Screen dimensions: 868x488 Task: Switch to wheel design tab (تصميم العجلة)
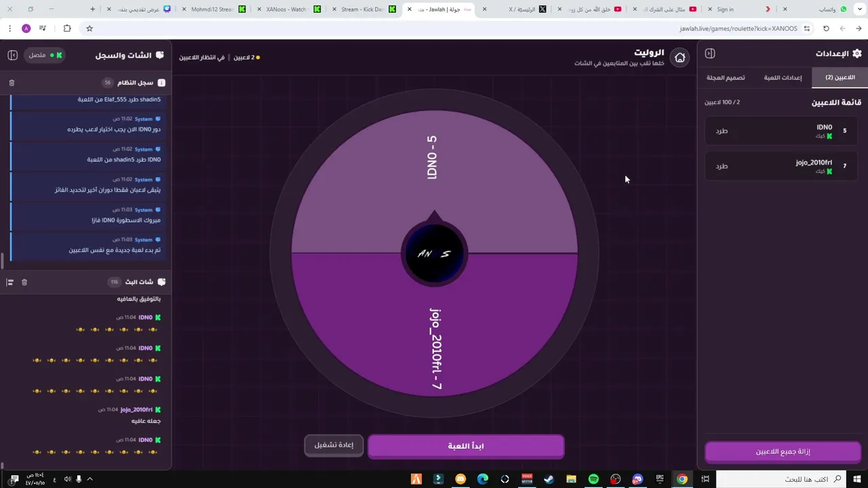[726, 77]
